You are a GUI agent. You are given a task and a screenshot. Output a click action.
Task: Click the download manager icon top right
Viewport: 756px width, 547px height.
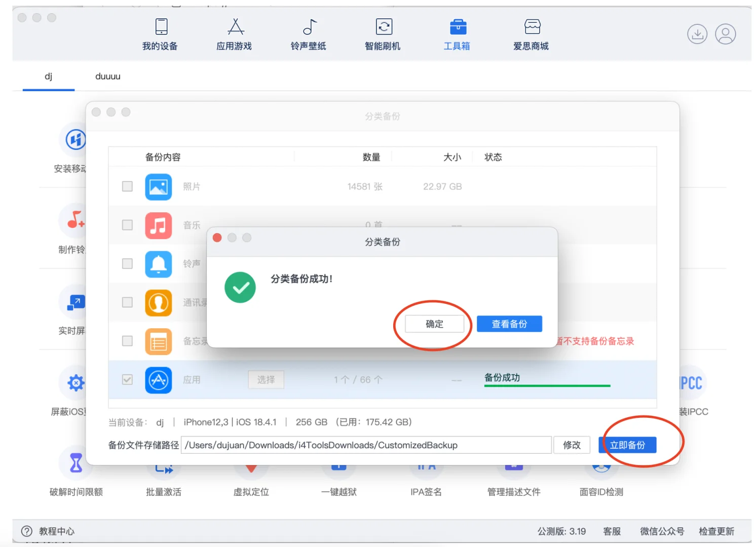coord(697,33)
